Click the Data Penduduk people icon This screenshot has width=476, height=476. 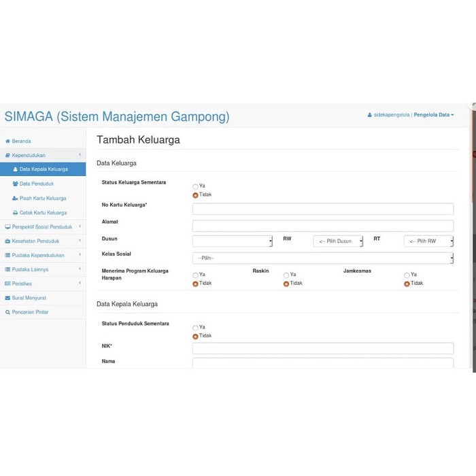point(15,184)
